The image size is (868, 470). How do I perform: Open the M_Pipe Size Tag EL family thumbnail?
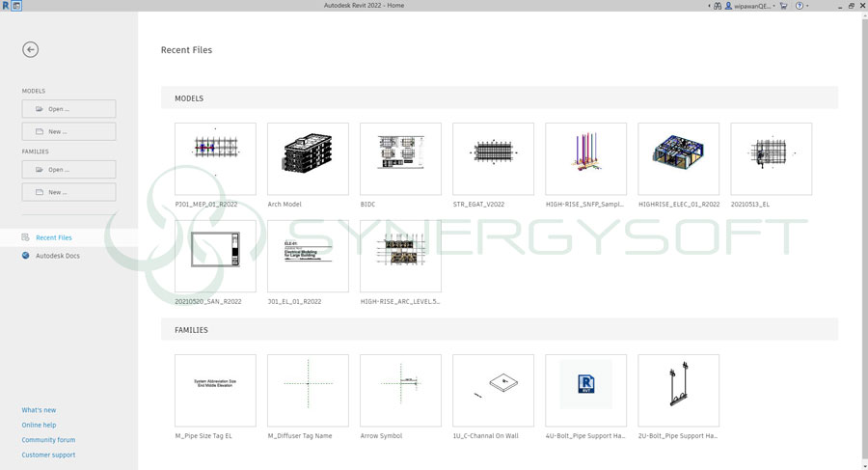tap(215, 390)
